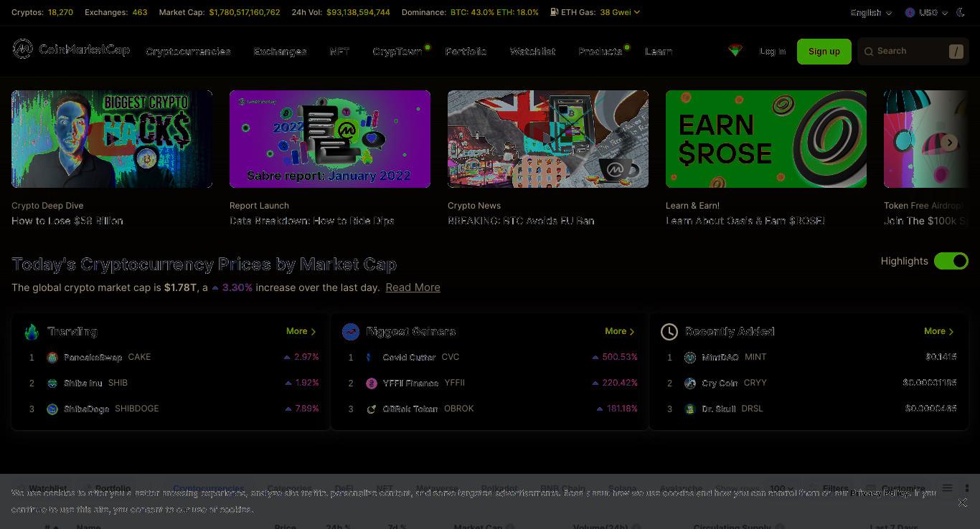Screen dimensions: 980x529
Task: Open the Biggest Crypto Hacks thumbnail
Action: (112, 139)
